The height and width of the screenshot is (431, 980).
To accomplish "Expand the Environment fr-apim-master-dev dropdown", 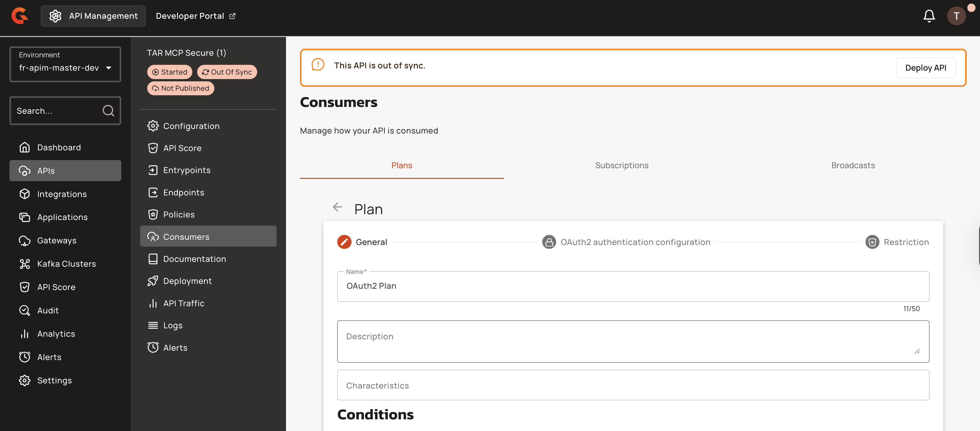I will (x=65, y=64).
